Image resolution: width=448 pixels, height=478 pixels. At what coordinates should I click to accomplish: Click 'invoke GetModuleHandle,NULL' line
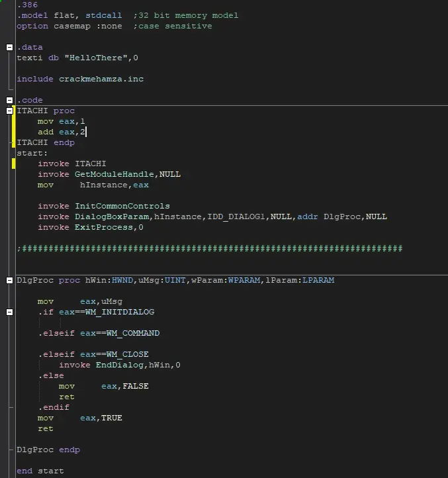[x=109, y=174]
